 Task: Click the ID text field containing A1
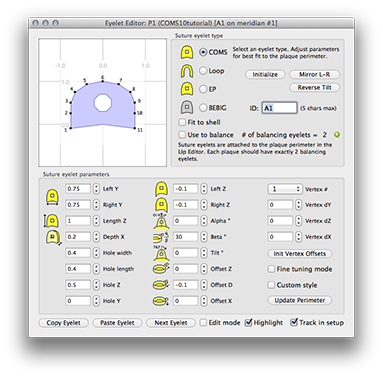(x=279, y=108)
